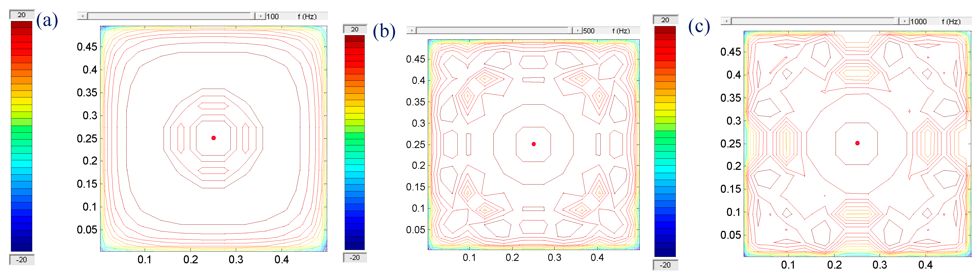Edit upper limit 20 box in panel (c)
Screen dimensions: 980x279
coord(665,20)
